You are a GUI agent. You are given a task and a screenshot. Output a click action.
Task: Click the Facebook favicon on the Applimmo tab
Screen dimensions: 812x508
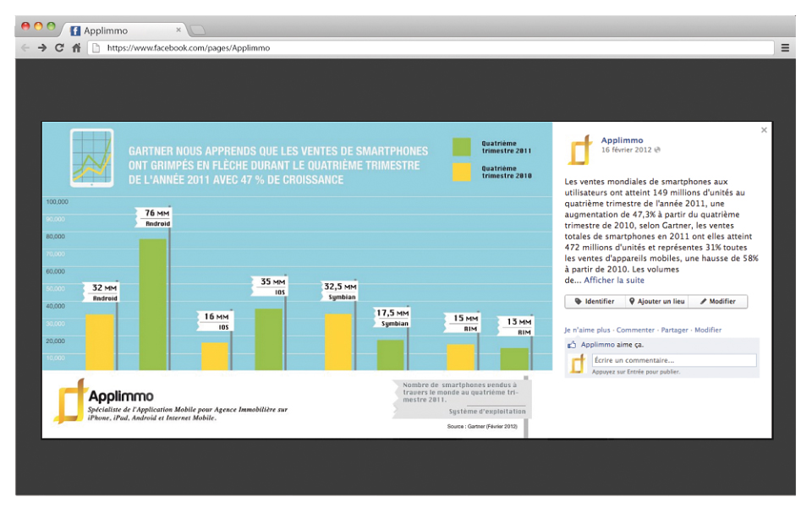75,30
